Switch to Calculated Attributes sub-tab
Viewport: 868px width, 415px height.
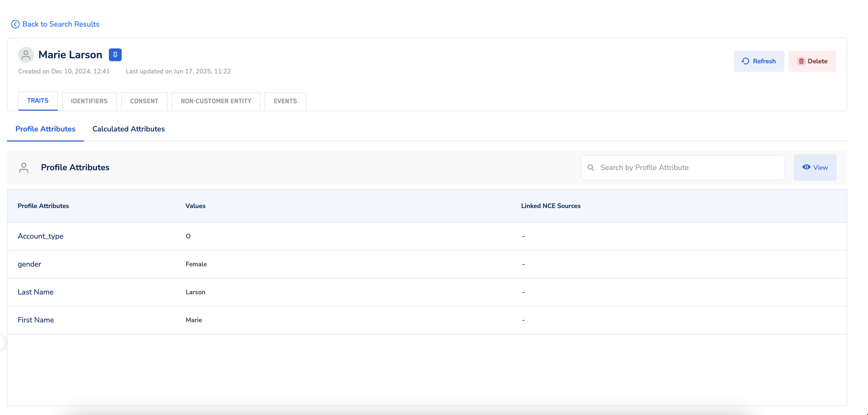click(128, 129)
